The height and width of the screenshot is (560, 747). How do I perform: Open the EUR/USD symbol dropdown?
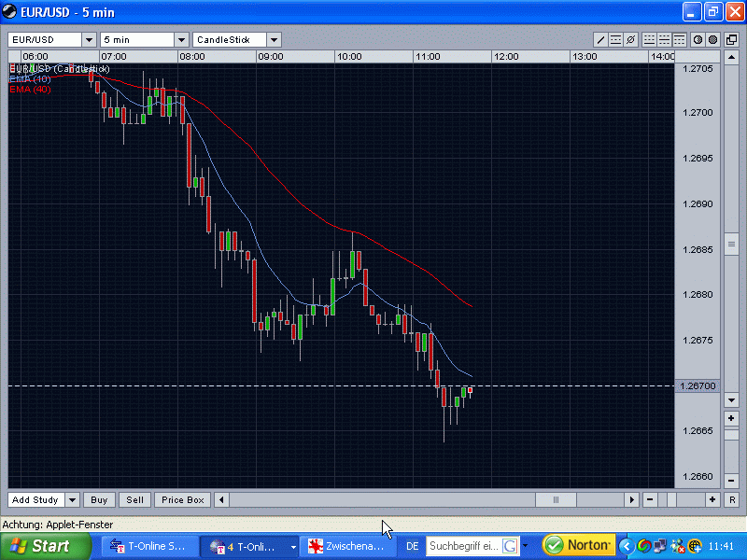click(89, 40)
